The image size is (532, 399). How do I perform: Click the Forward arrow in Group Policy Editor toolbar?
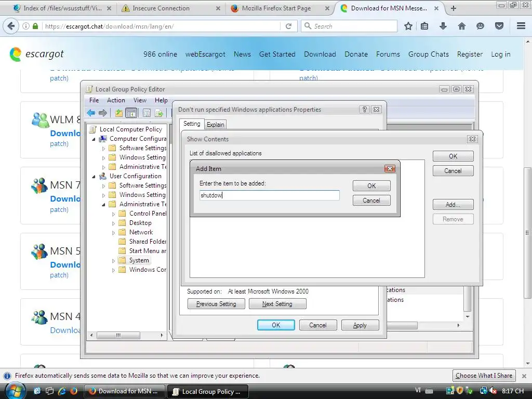(102, 113)
